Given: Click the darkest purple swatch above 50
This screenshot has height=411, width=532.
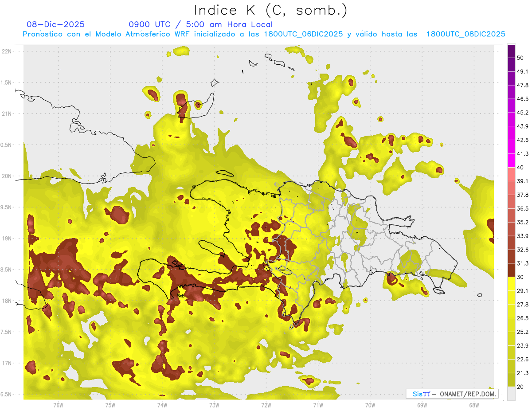Looking at the screenshot, I should pos(511,51).
